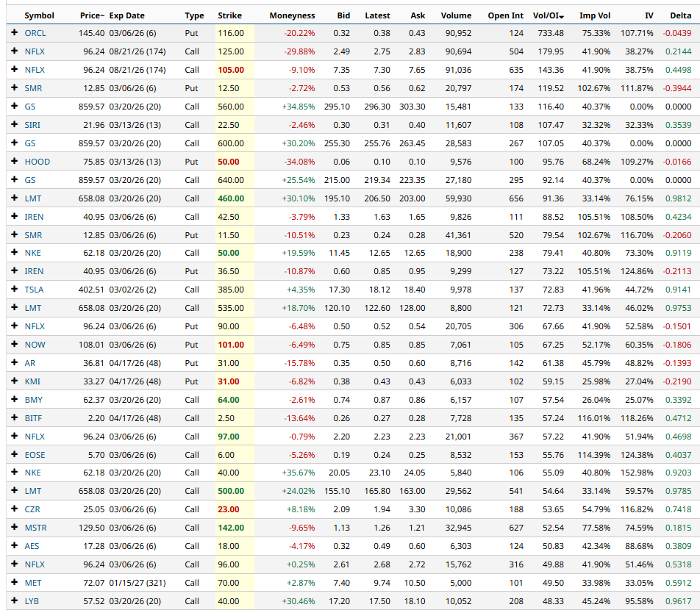Expand the SIRI call row details
Image resolution: width=700 pixels, height=610 pixels.
click(14, 125)
